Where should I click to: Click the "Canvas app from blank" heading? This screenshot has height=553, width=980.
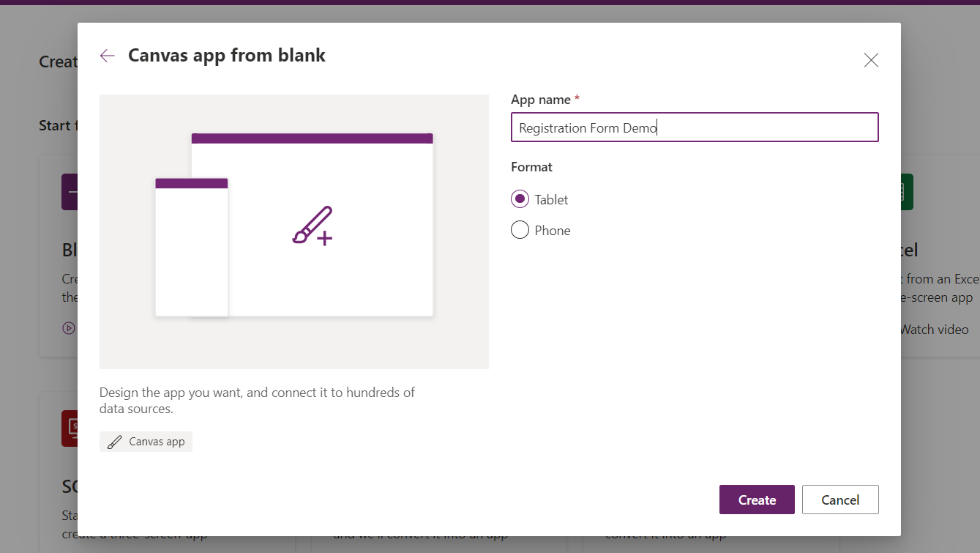click(227, 55)
